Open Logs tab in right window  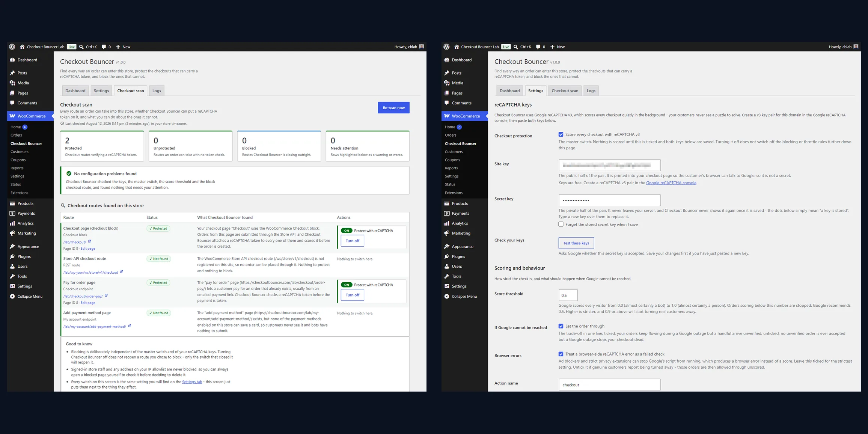[591, 91]
